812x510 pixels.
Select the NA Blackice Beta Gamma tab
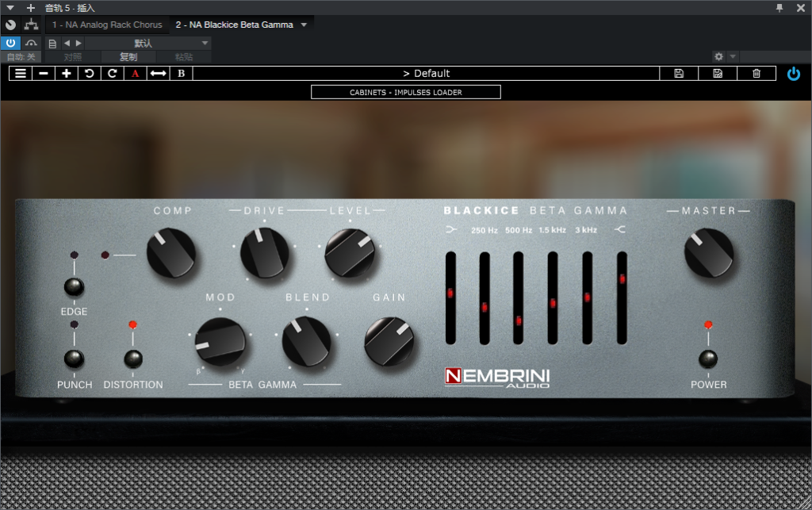click(234, 25)
